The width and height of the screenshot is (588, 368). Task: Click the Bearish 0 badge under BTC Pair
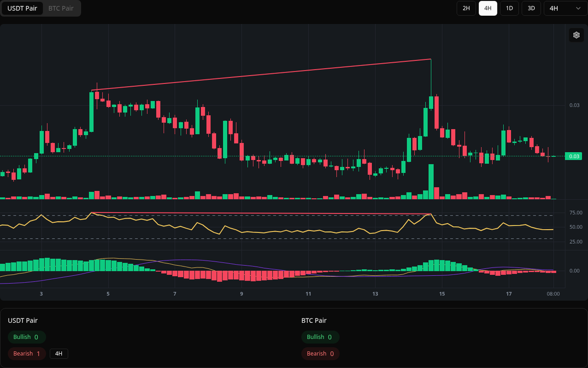pyautogui.click(x=320, y=353)
